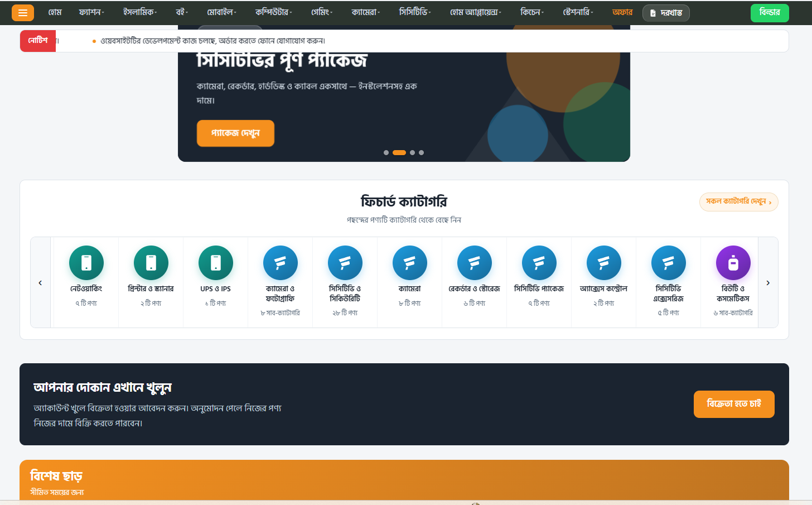Open the UPS ও IPS category icon
Screen dimensions: 812x505
click(216, 263)
